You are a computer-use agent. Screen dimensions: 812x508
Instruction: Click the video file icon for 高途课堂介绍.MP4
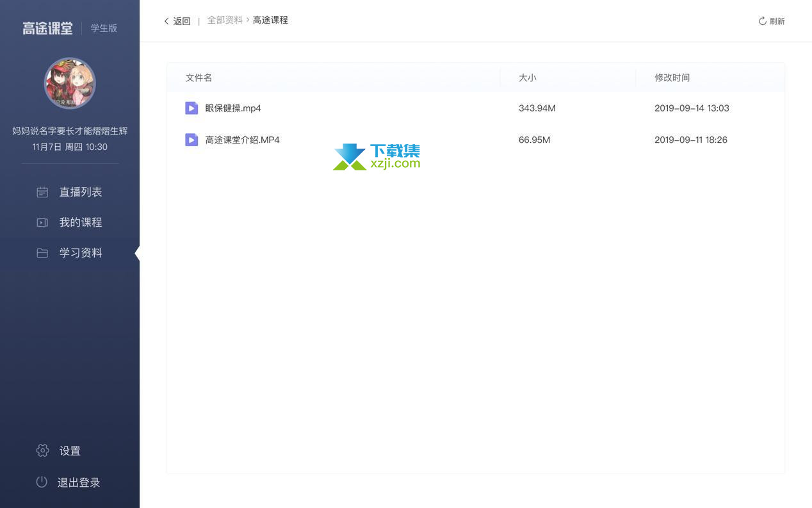pos(191,140)
